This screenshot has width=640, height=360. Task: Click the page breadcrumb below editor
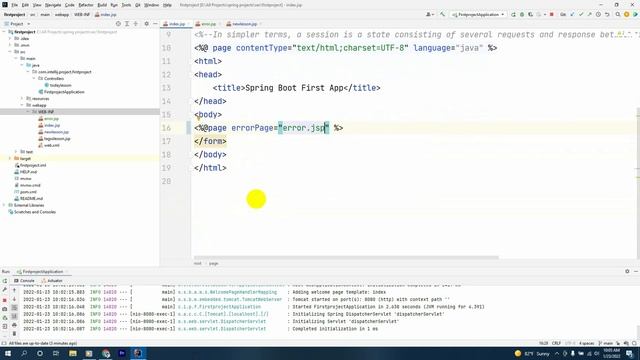[x=213, y=264]
